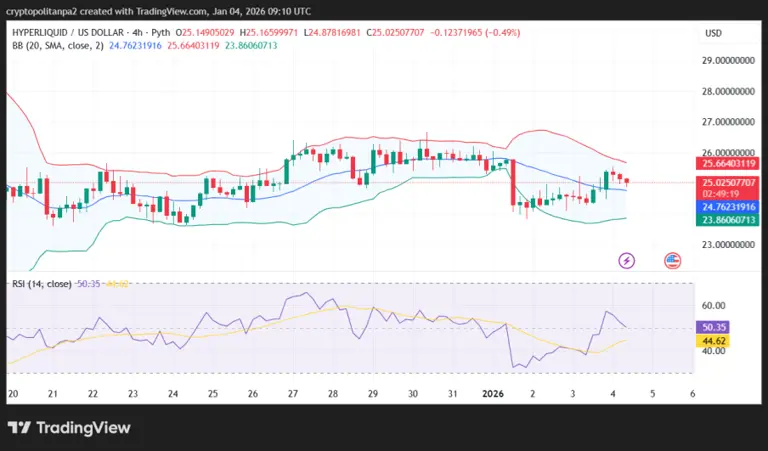Click the 60.00 level on RSI scale
768x451 pixels.
[713, 306]
